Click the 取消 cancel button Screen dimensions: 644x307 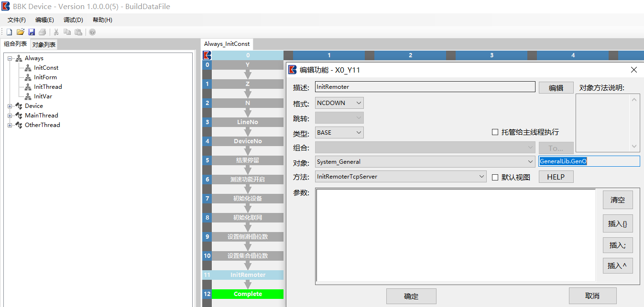coord(592,296)
